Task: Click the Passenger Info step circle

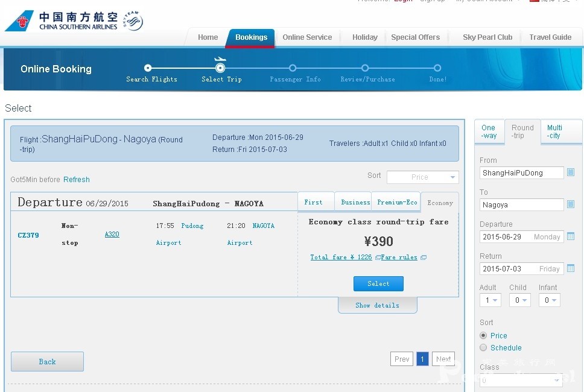Action: (x=293, y=68)
